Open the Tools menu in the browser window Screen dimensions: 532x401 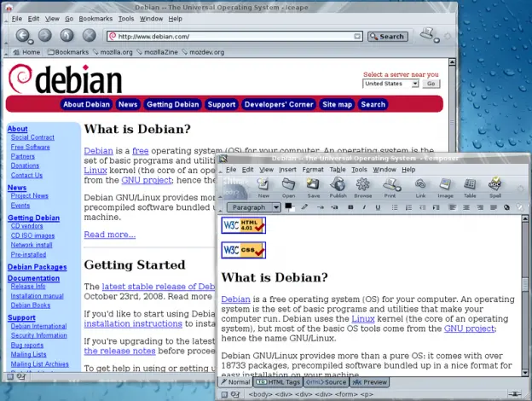[126, 19]
